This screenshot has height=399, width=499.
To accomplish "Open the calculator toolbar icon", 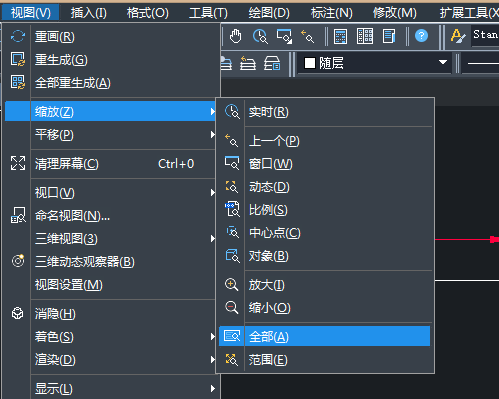I will pyautogui.click(x=340, y=36).
